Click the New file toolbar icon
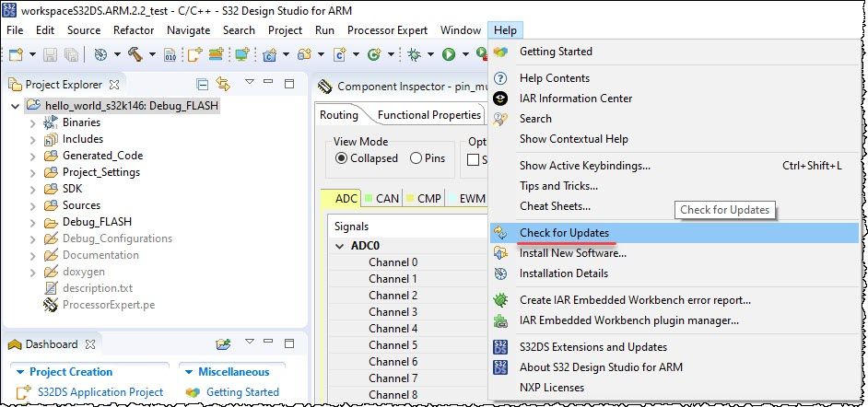This screenshot has width=868, height=407. [16, 54]
